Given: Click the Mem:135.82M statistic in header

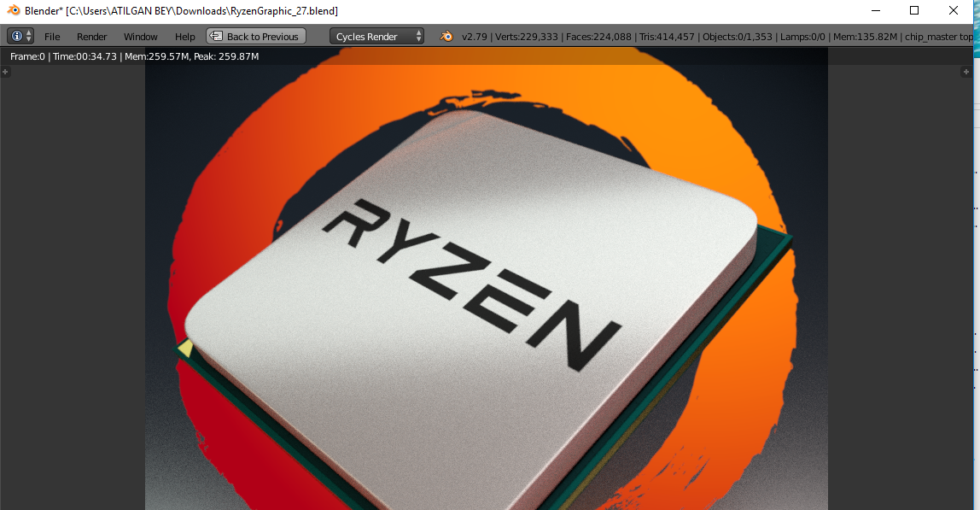Looking at the screenshot, I should coord(866,37).
